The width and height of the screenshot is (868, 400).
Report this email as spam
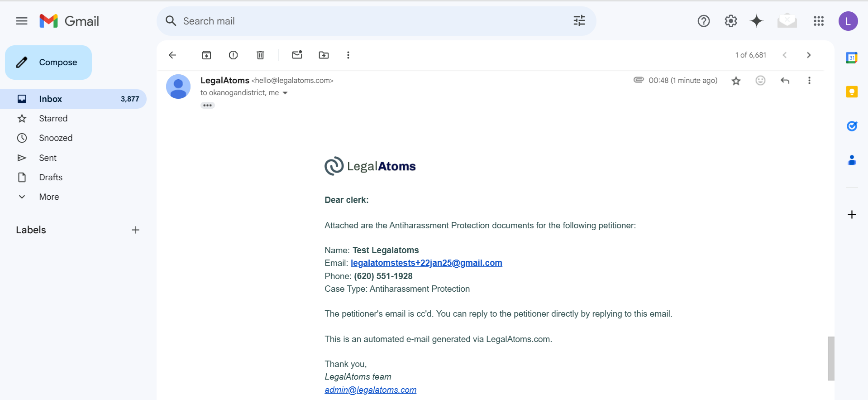233,55
